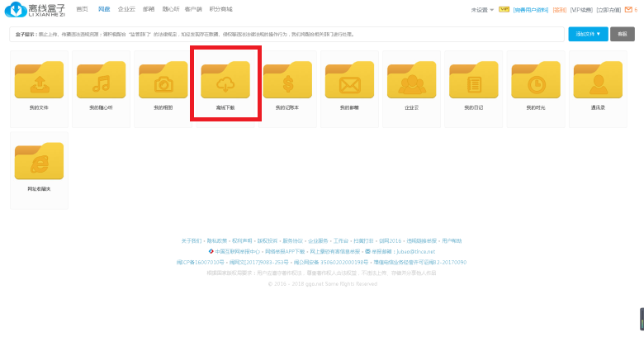Open the 离线下载 cloud download folder
The width and height of the screenshot is (644, 342).
point(225,81)
